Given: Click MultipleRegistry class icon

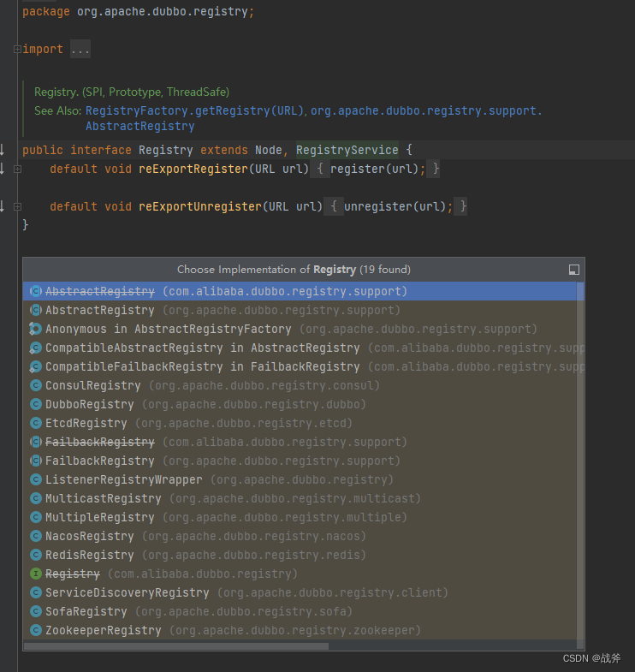Looking at the screenshot, I should (36, 517).
